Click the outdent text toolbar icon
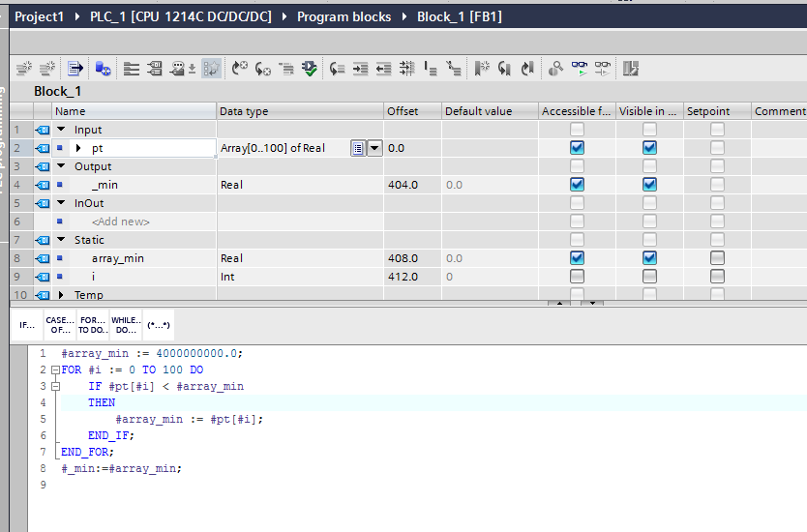Viewport: 807px width, 532px height. click(383, 69)
